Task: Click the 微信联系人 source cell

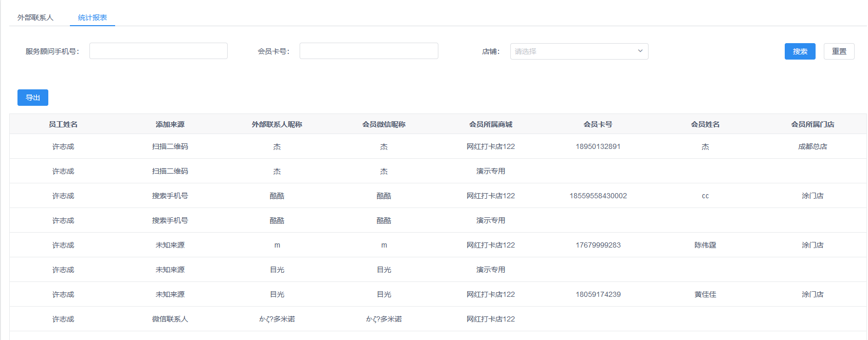Action: (170, 319)
